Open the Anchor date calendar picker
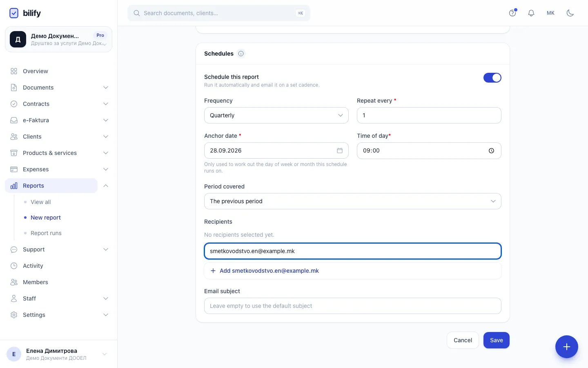Viewport: 588px width, 368px height. coord(340,150)
